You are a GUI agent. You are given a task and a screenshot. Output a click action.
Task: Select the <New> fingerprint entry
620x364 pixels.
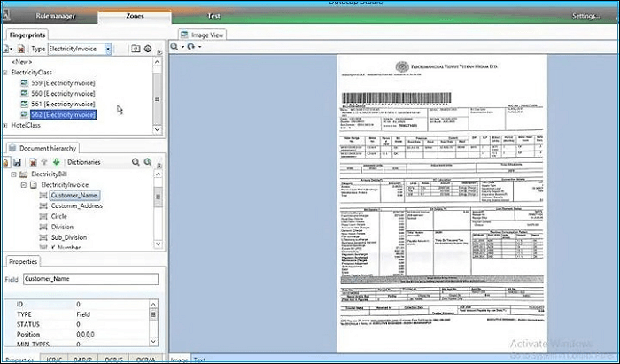22,62
